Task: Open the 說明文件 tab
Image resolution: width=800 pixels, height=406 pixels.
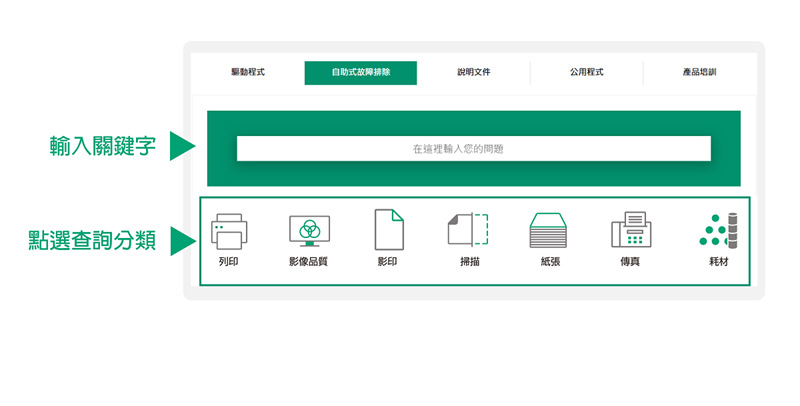Action: pos(474,73)
